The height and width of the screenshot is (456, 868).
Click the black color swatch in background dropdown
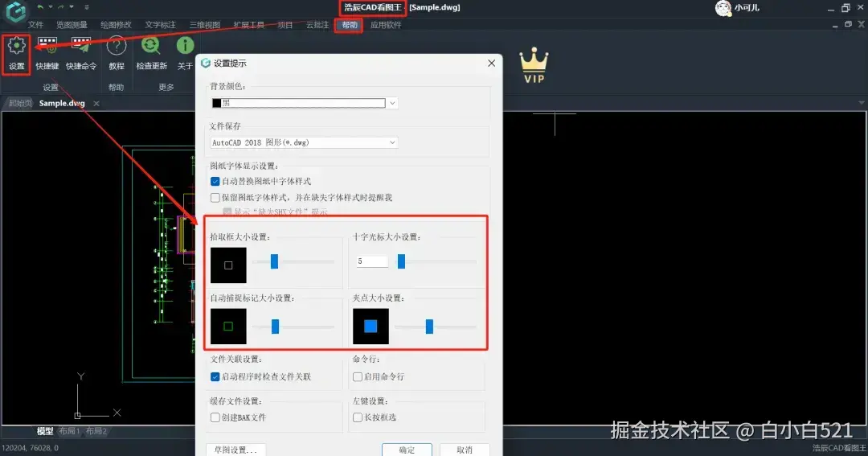click(x=216, y=103)
